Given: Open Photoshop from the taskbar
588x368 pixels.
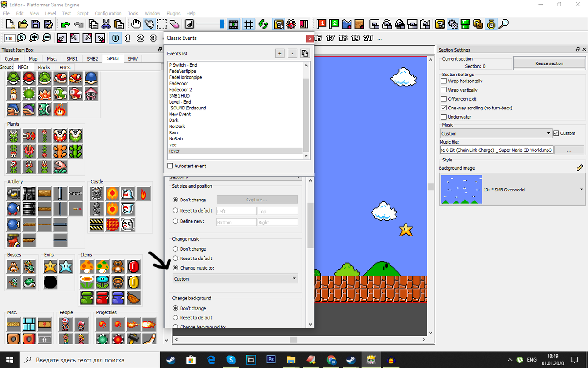Looking at the screenshot, I should [271, 360].
